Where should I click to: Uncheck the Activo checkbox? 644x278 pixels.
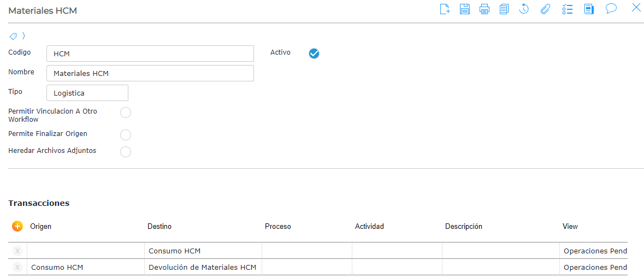(314, 53)
